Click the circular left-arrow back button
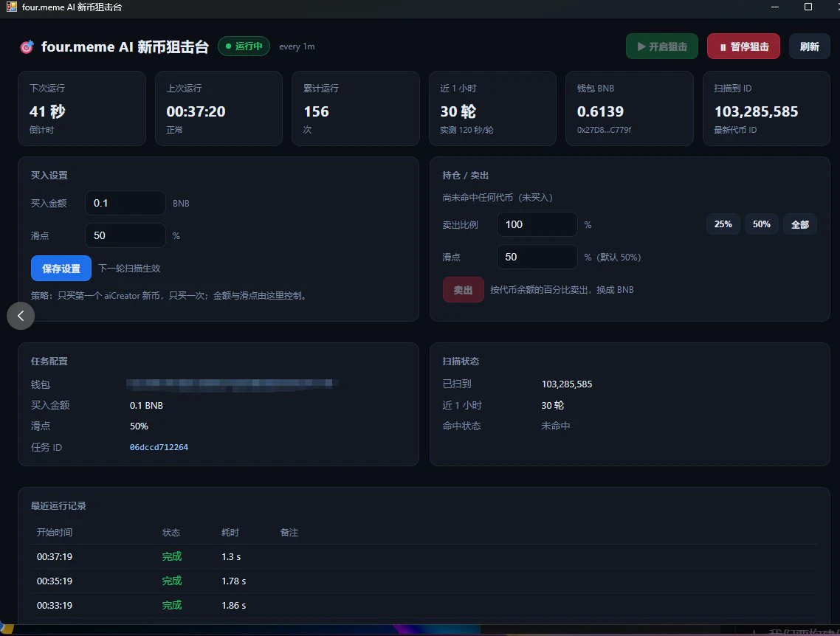The image size is (840, 636). pos(21,316)
